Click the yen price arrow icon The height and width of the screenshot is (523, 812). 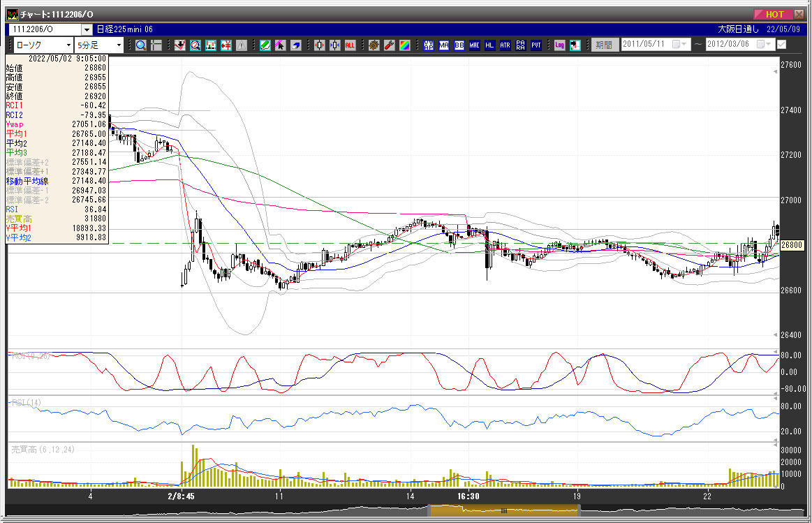coord(226,45)
